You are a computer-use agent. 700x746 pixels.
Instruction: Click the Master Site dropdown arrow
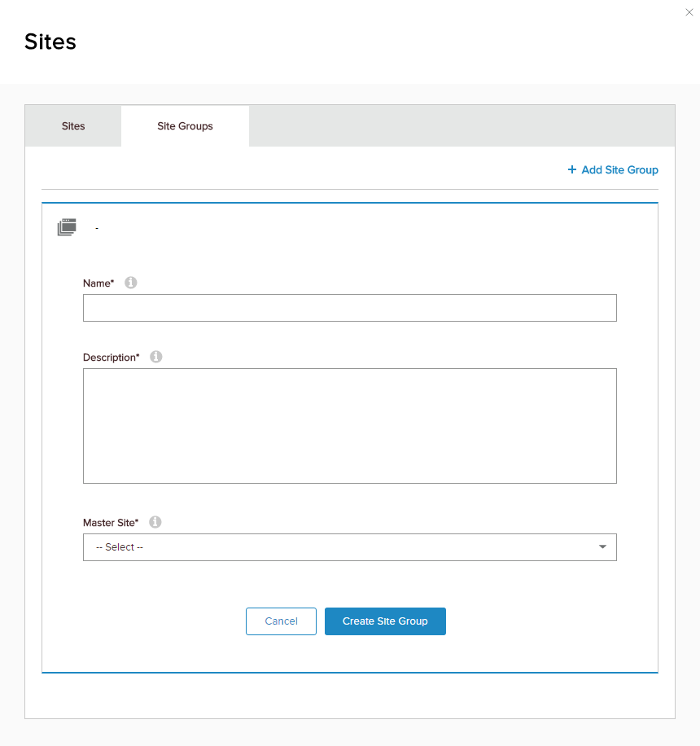pyautogui.click(x=602, y=547)
